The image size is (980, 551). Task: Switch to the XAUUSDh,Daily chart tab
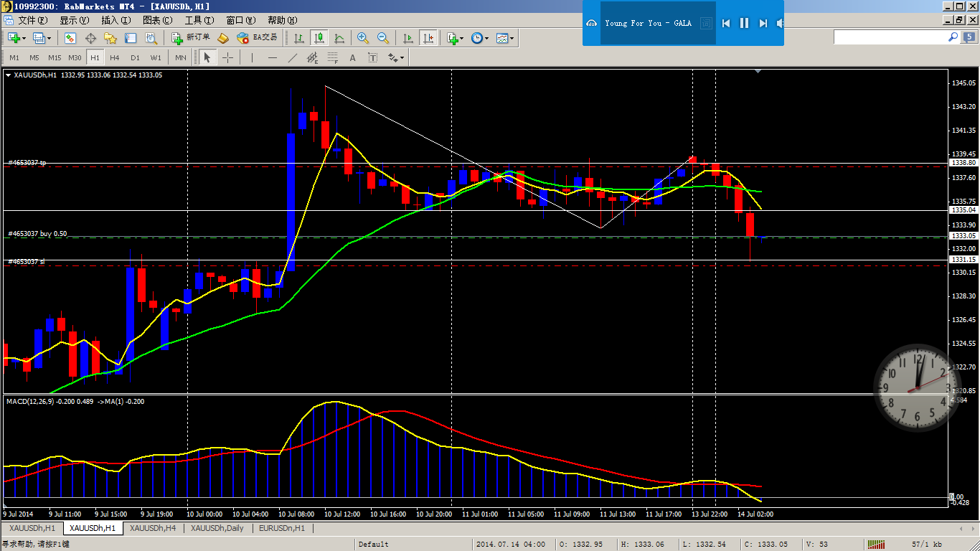217,528
